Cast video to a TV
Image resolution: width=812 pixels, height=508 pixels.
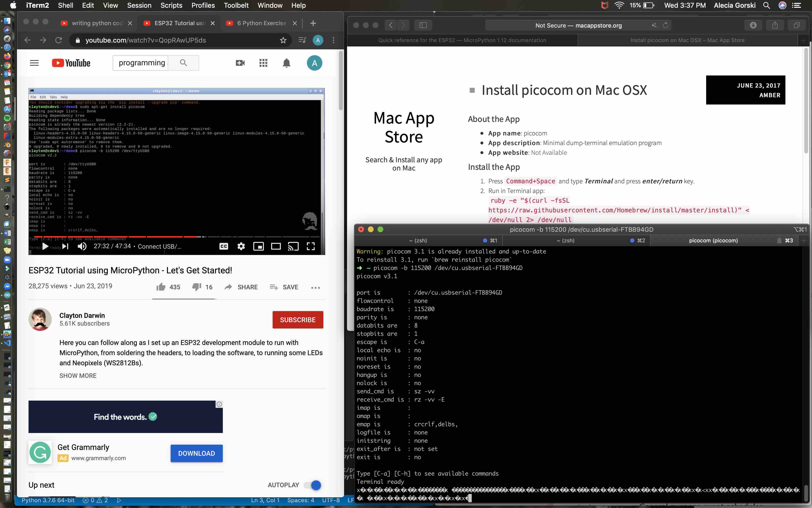pyautogui.click(x=293, y=246)
